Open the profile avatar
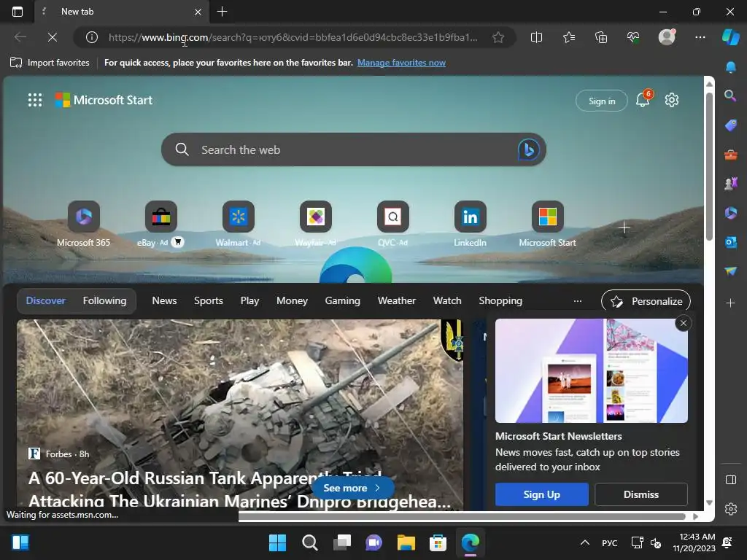747x560 pixels. (667, 36)
